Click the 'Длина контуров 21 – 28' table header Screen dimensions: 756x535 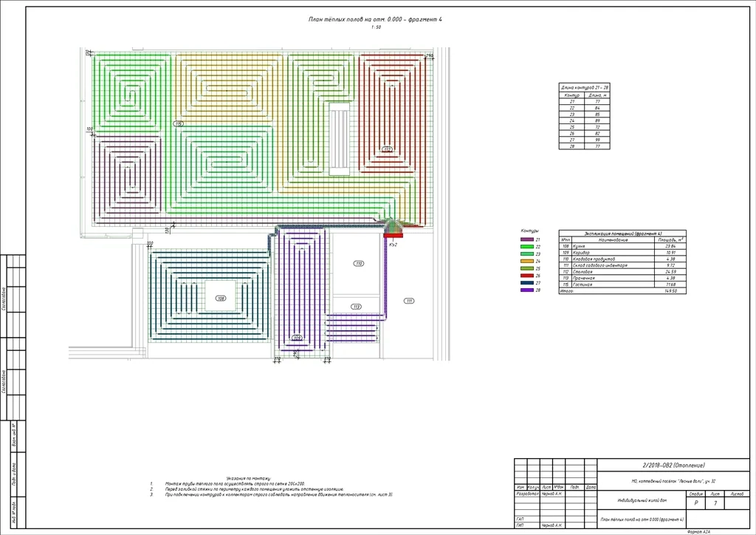click(585, 88)
